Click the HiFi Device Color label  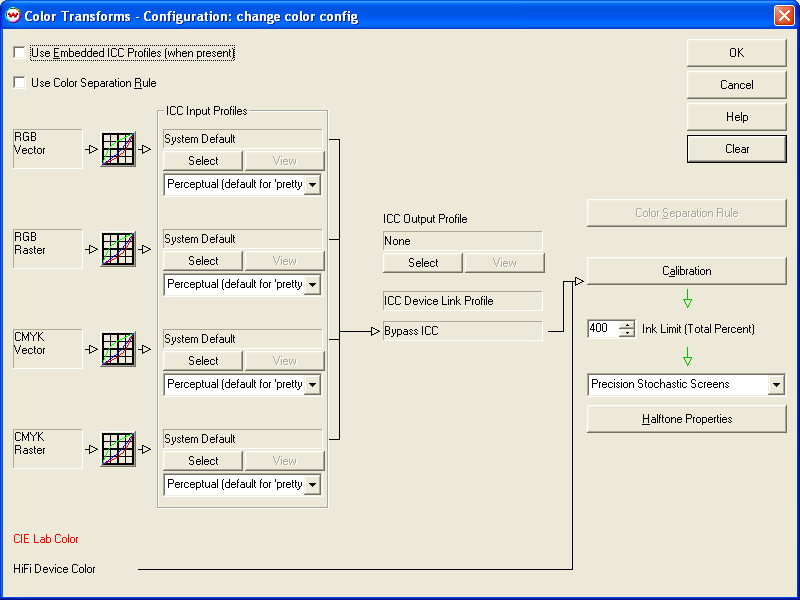click(54, 569)
